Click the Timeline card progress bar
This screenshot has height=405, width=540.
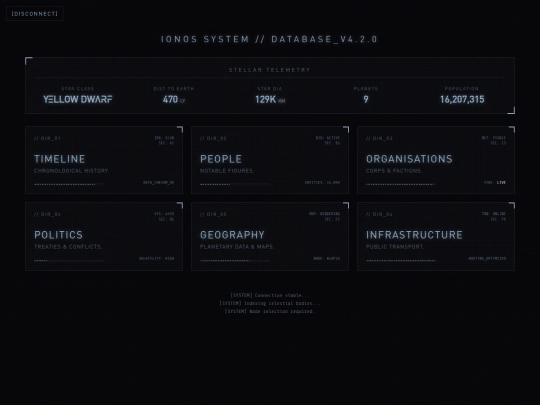[69, 184]
